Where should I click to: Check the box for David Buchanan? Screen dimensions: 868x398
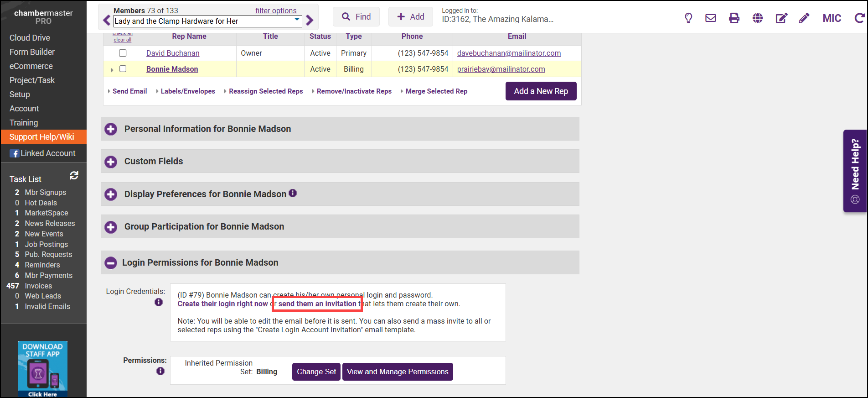[x=123, y=53]
